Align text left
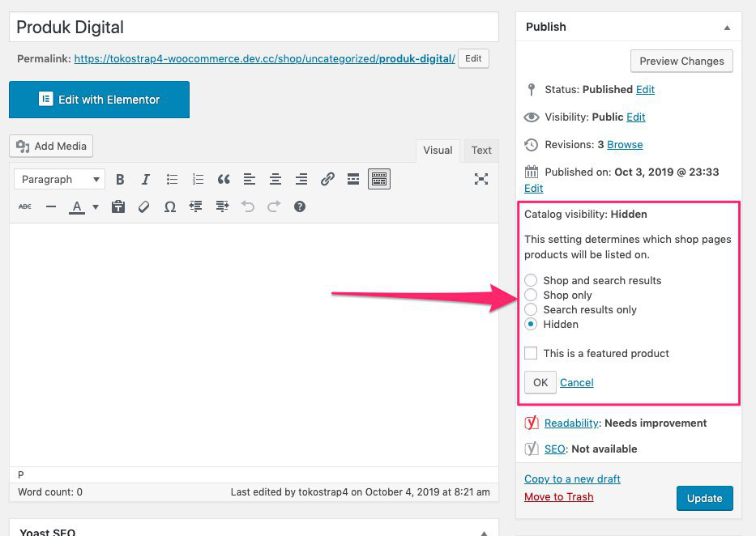 250,180
